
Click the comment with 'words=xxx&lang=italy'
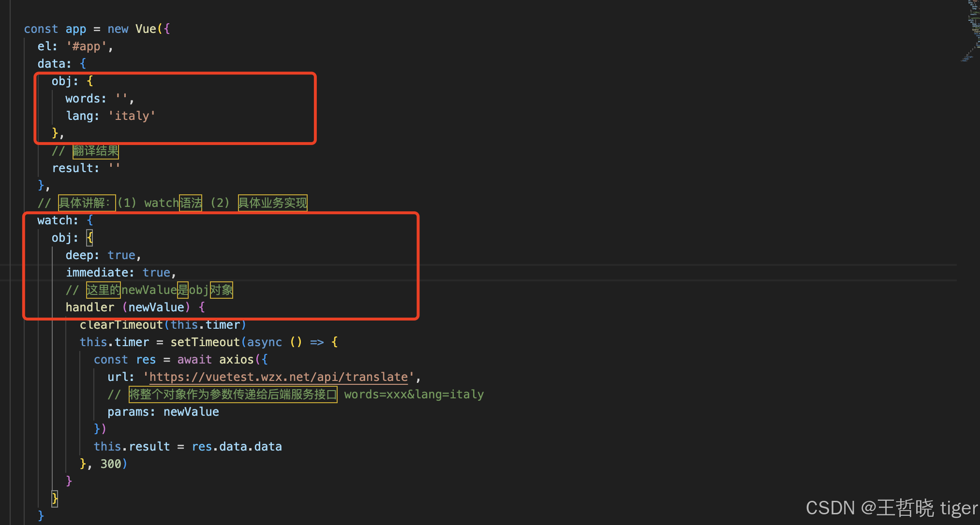pyautogui.click(x=296, y=394)
